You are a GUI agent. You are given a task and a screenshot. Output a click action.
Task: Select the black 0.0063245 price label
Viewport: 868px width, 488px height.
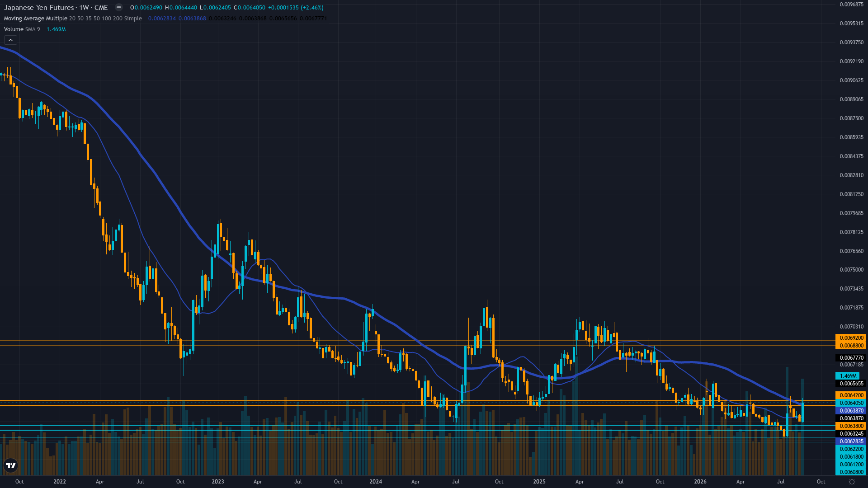[850, 434]
